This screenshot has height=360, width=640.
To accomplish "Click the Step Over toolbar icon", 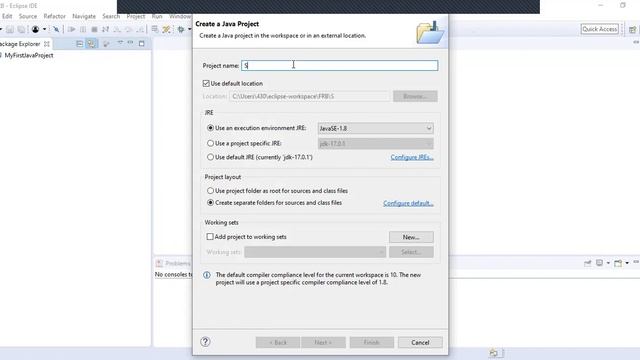I will (x=129, y=29).
